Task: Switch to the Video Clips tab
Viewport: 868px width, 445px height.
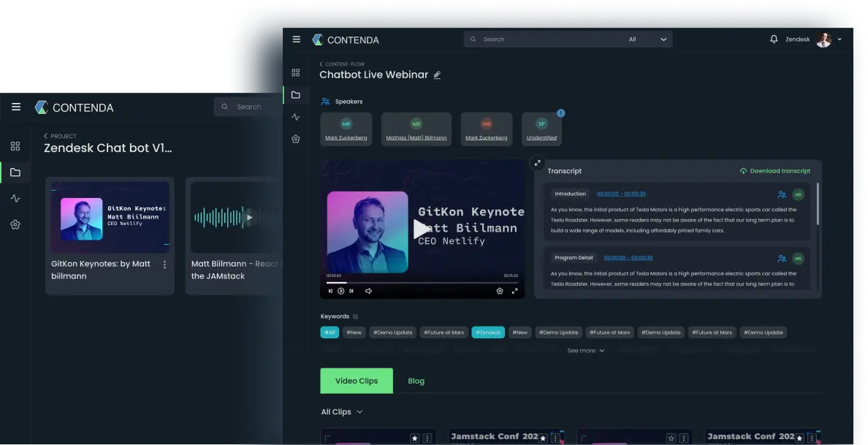Action: point(357,381)
